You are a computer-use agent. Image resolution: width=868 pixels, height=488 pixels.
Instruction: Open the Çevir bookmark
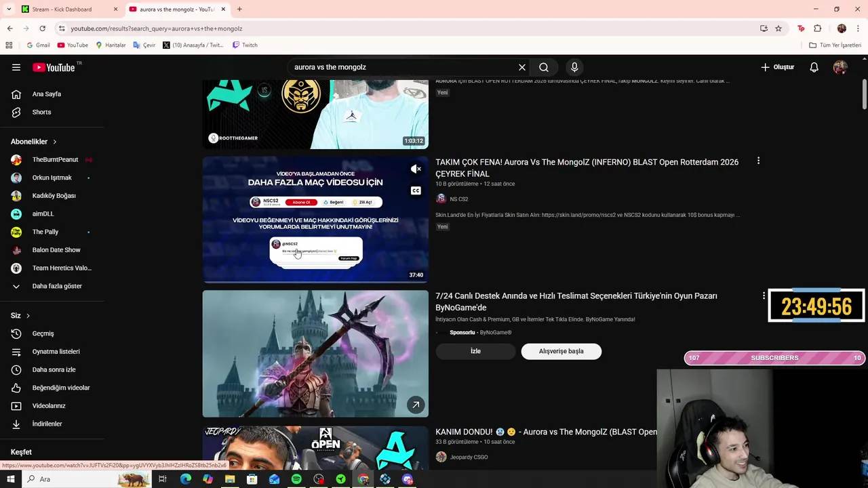144,45
